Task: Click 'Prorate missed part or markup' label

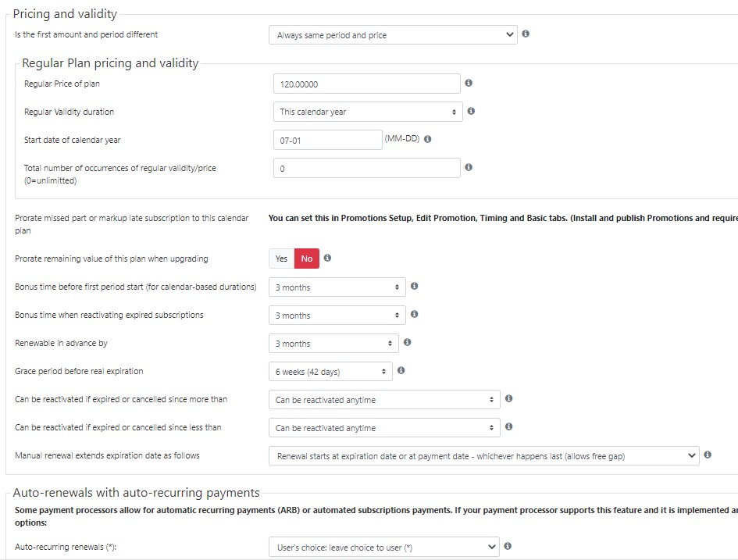Action: coord(132,224)
